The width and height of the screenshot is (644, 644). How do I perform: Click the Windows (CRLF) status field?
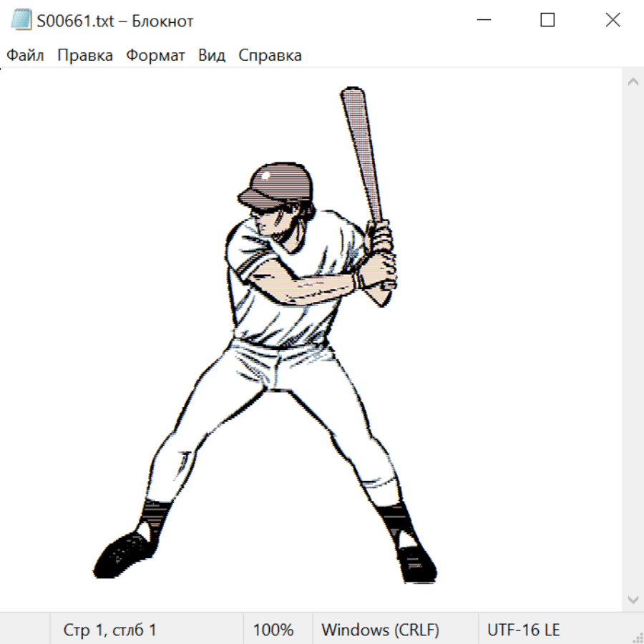(x=380, y=630)
